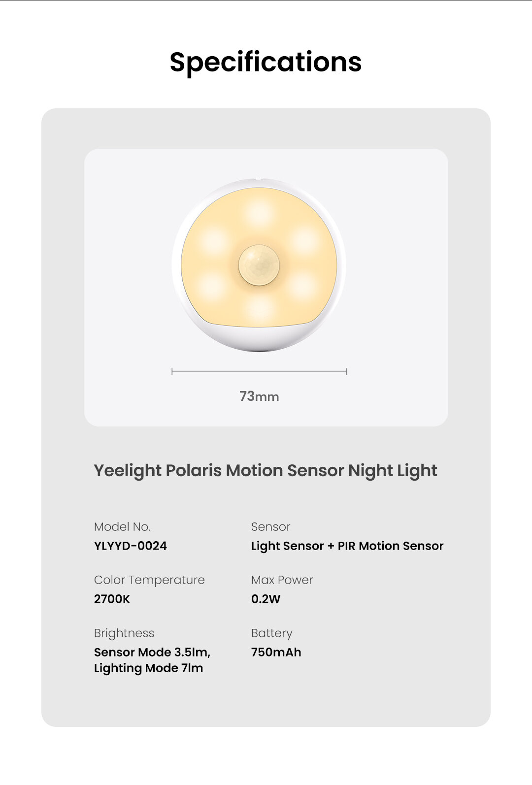This screenshot has height=785, width=532.
Task: Click the 0.2W value
Action: click(x=266, y=599)
